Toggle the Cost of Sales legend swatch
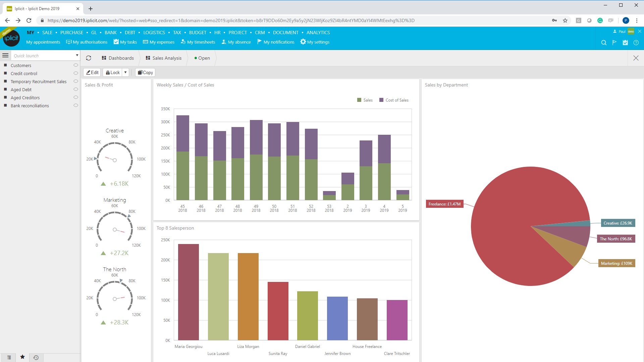644x362 pixels. coord(381,100)
